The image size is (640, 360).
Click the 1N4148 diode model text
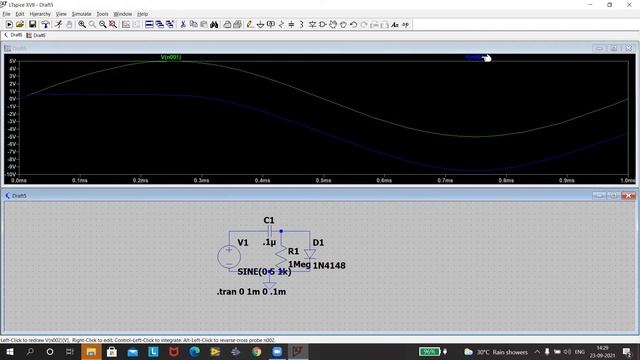(329, 266)
